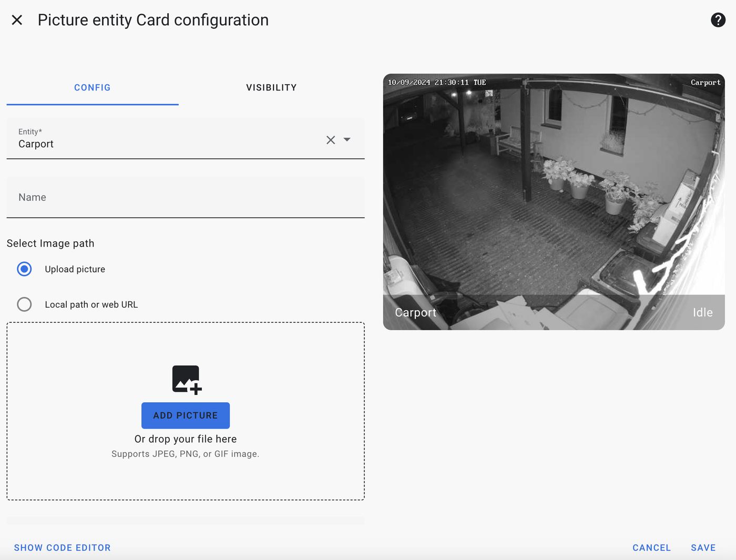Cancel the card configuration
The height and width of the screenshot is (560, 736).
click(651, 547)
